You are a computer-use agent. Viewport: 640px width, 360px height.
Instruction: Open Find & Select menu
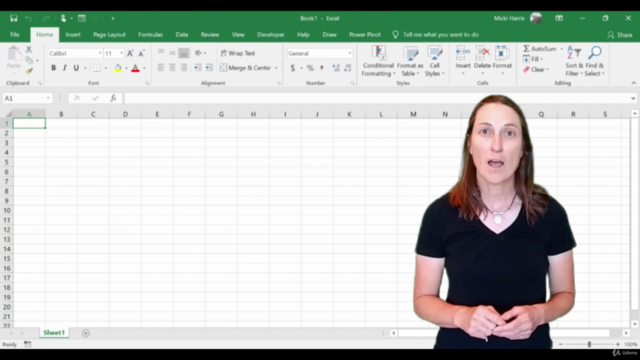(595, 61)
